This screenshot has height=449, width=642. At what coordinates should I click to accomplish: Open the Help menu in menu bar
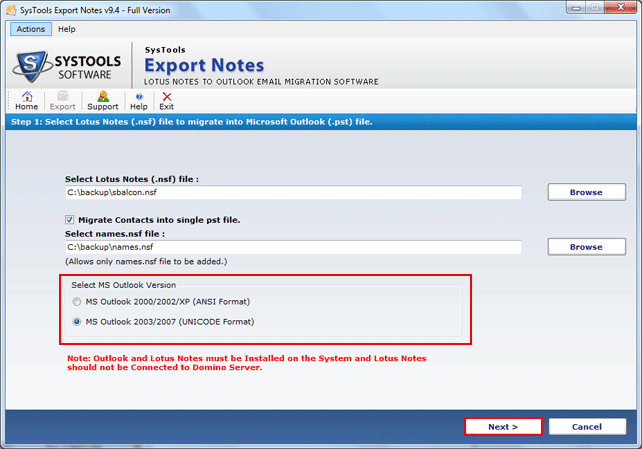pyautogui.click(x=67, y=29)
